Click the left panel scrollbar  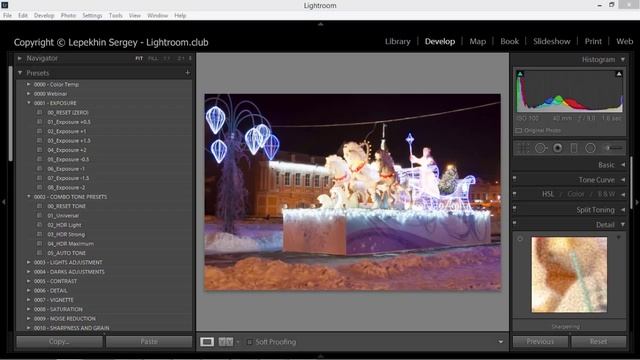[11, 113]
